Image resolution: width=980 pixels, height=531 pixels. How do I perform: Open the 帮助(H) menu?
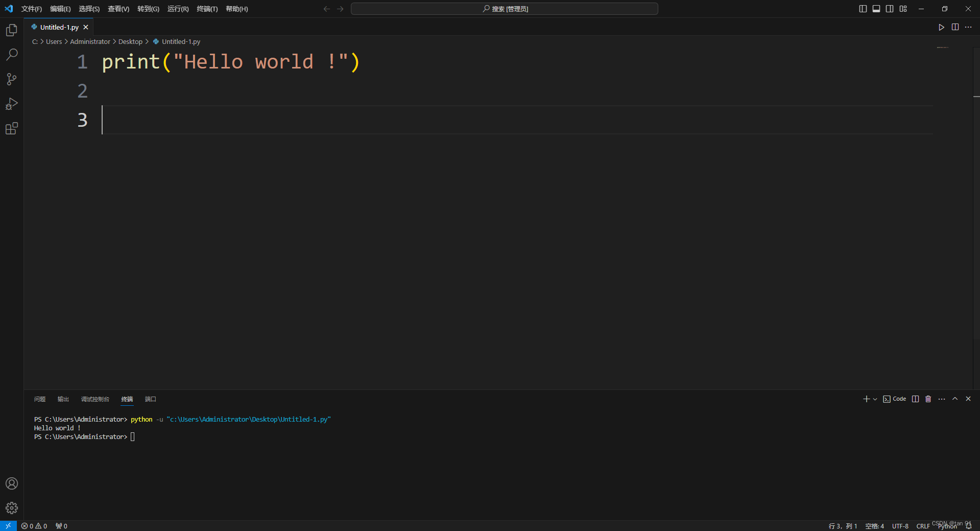pos(237,9)
